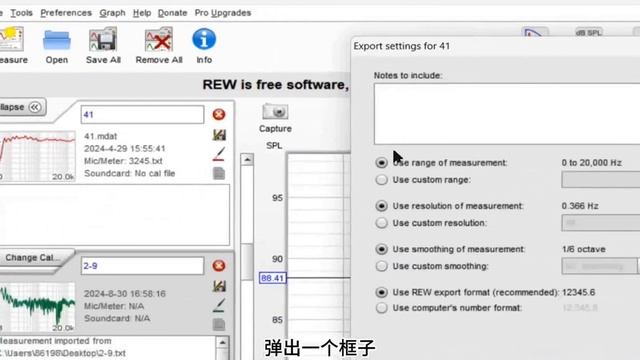The width and height of the screenshot is (640, 360).
Task: Click the Mic/Meter: 3245.txt text
Action: tap(123, 161)
